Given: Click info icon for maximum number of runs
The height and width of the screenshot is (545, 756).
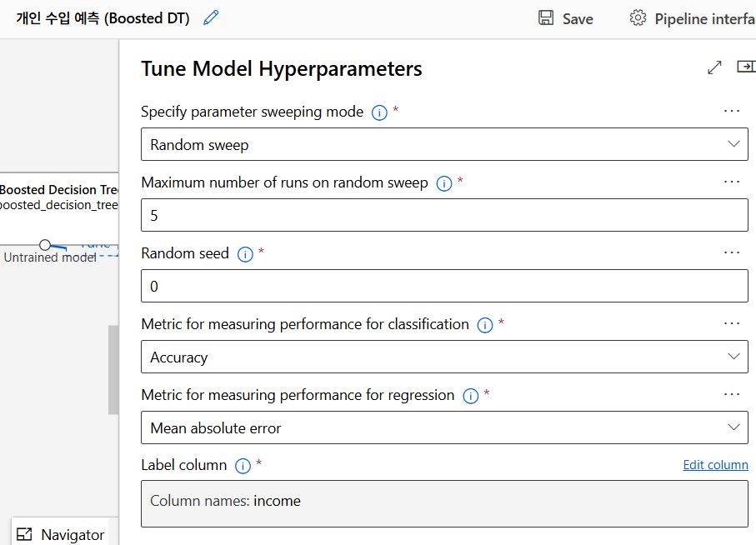Looking at the screenshot, I should pos(444,183).
